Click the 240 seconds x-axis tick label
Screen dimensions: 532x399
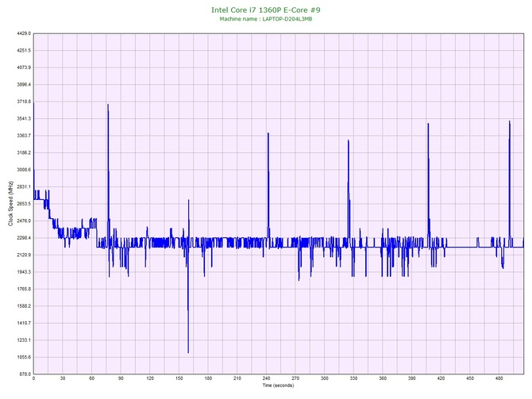tap(266, 378)
